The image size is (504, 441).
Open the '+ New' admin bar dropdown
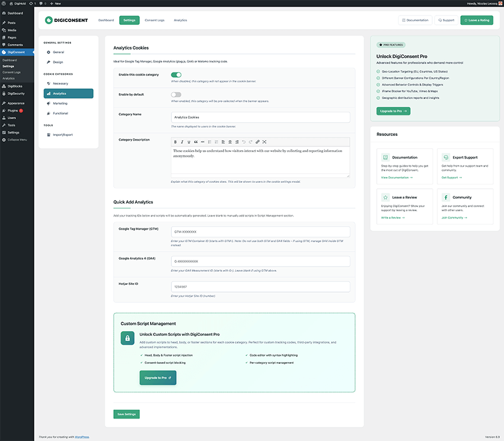coord(57,3)
